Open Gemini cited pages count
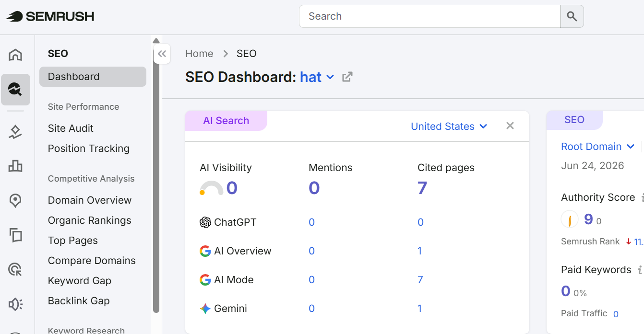 [x=420, y=309]
